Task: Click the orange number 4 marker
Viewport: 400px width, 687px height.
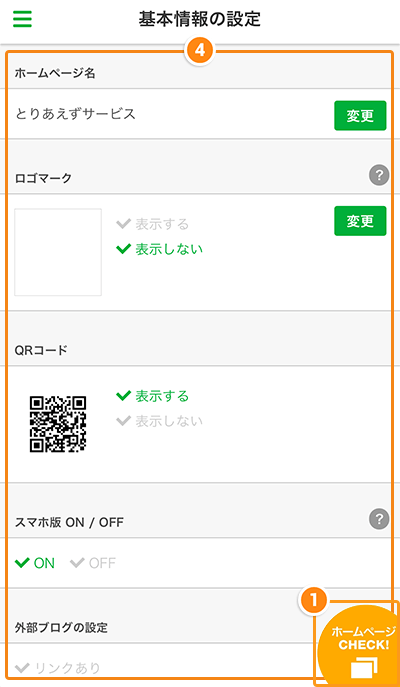Action: (x=199, y=51)
